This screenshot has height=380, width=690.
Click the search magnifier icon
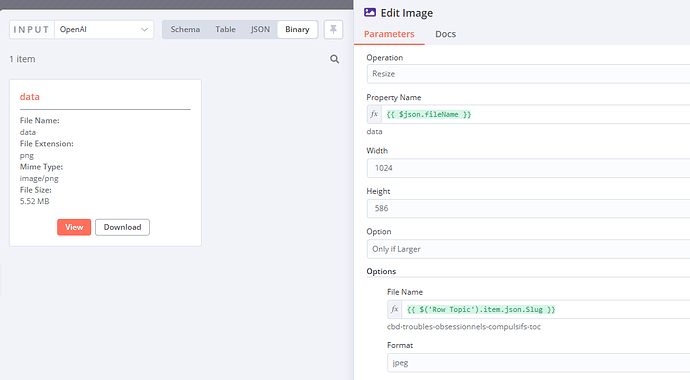334,59
